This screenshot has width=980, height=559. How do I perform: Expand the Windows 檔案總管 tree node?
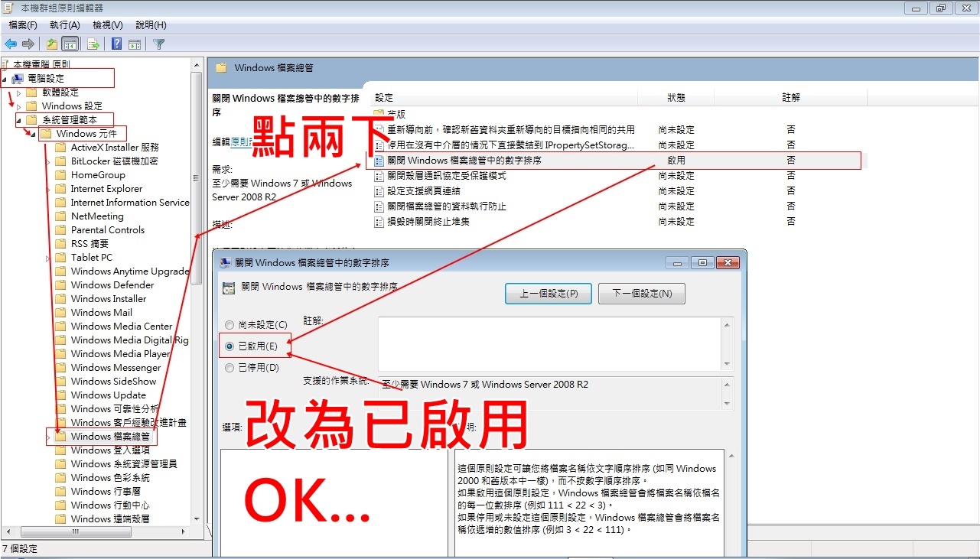48,436
